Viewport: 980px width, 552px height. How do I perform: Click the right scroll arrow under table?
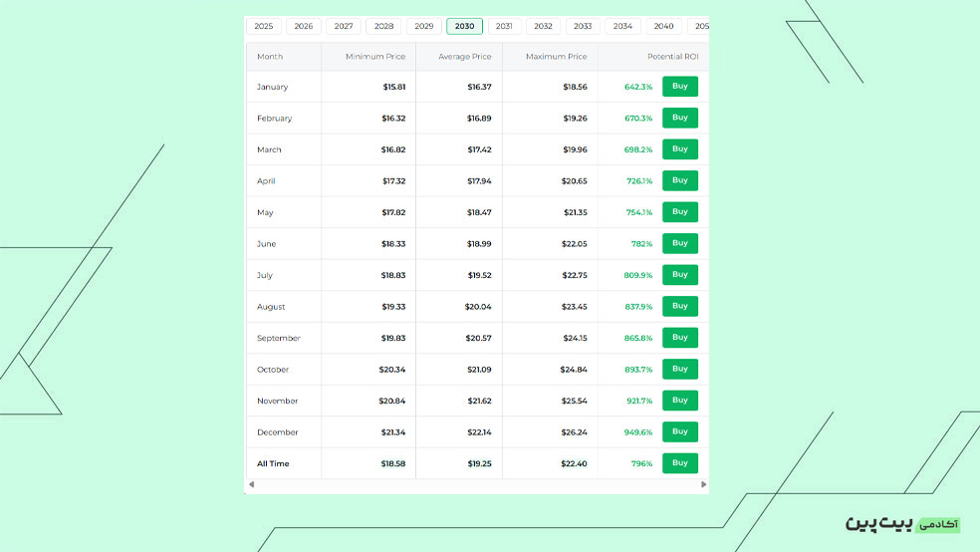point(704,484)
